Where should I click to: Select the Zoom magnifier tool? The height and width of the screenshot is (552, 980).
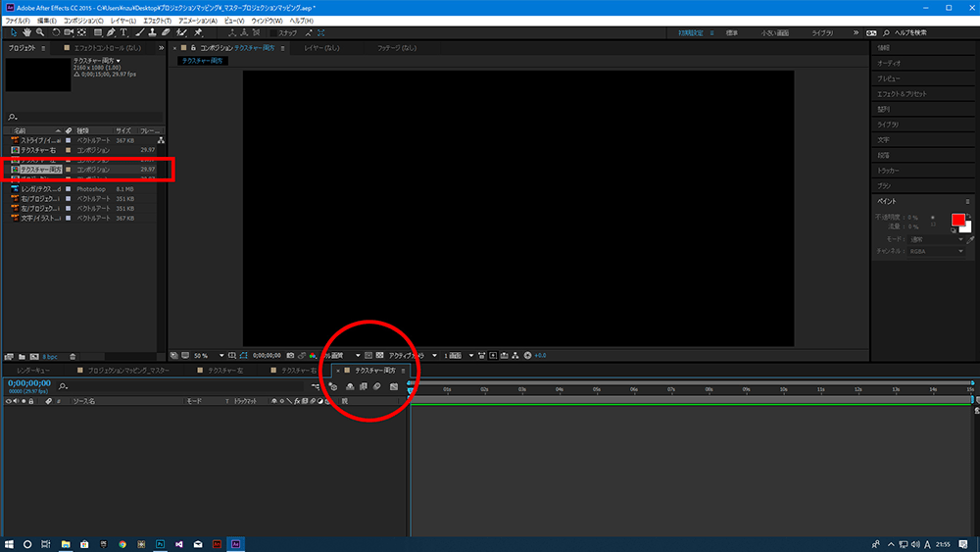pyautogui.click(x=40, y=32)
